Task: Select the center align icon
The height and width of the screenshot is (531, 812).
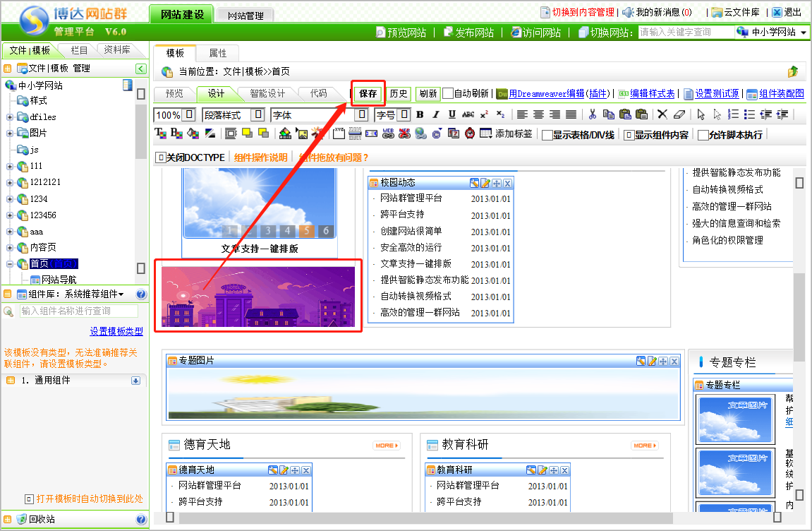Action: click(538, 114)
